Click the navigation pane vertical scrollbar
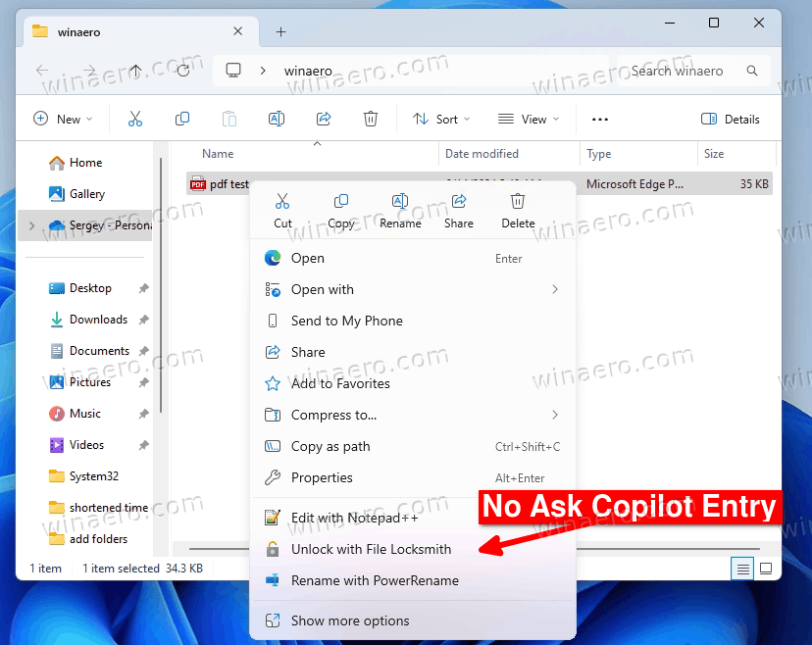 point(161,284)
